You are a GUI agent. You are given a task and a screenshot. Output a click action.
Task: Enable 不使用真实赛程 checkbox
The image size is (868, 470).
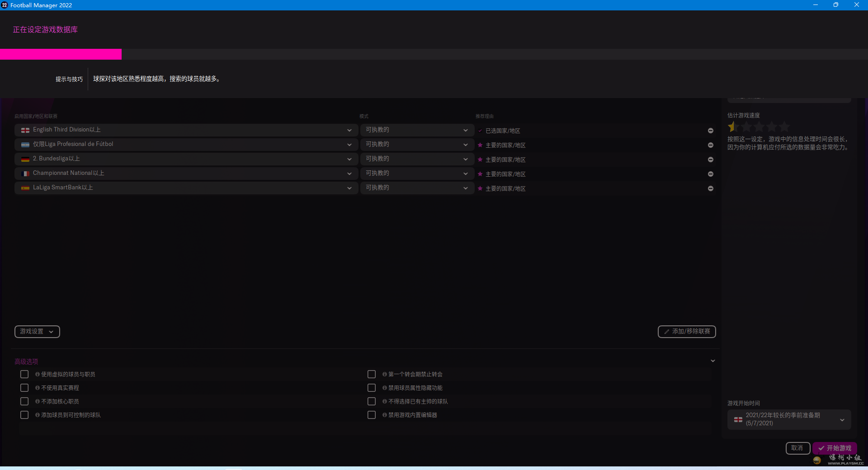coord(24,388)
